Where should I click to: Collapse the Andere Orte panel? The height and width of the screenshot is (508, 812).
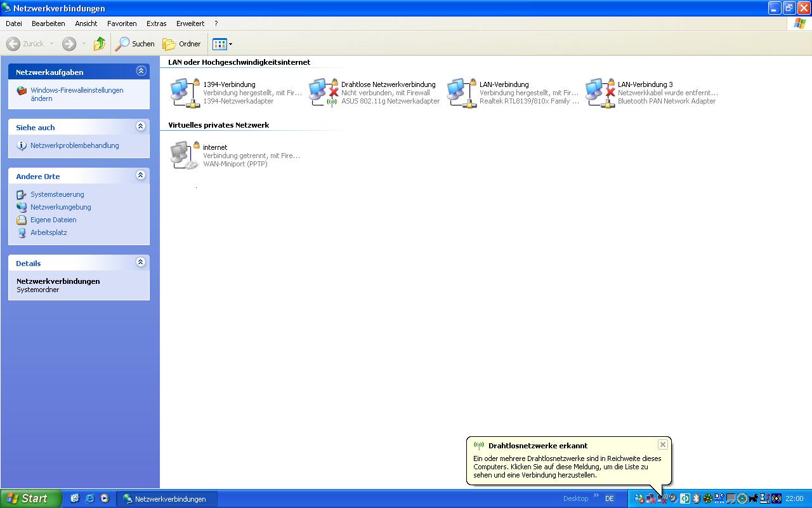pyautogui.click(x=141, y=175)
